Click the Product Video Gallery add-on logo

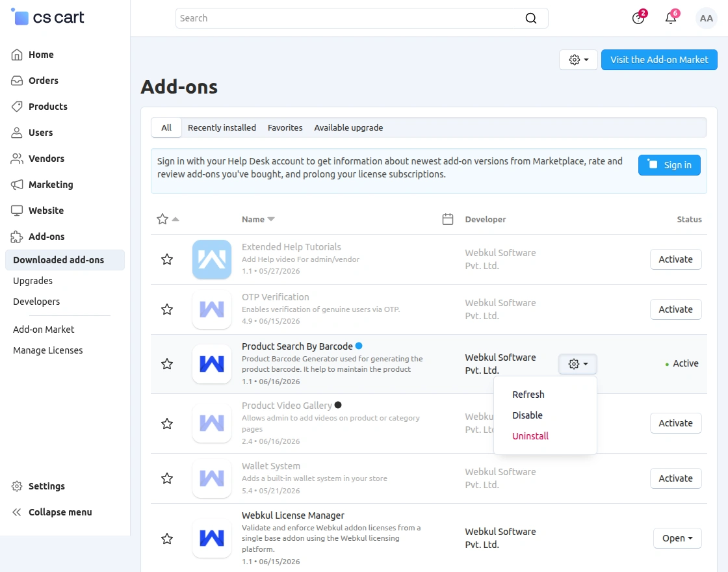[x=212, y=423]
